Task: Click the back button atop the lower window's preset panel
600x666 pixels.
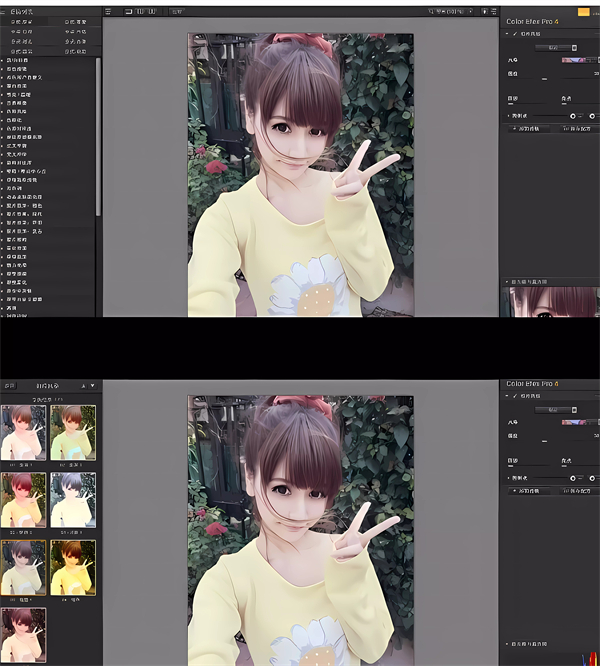Action: [x=9, y=386]
